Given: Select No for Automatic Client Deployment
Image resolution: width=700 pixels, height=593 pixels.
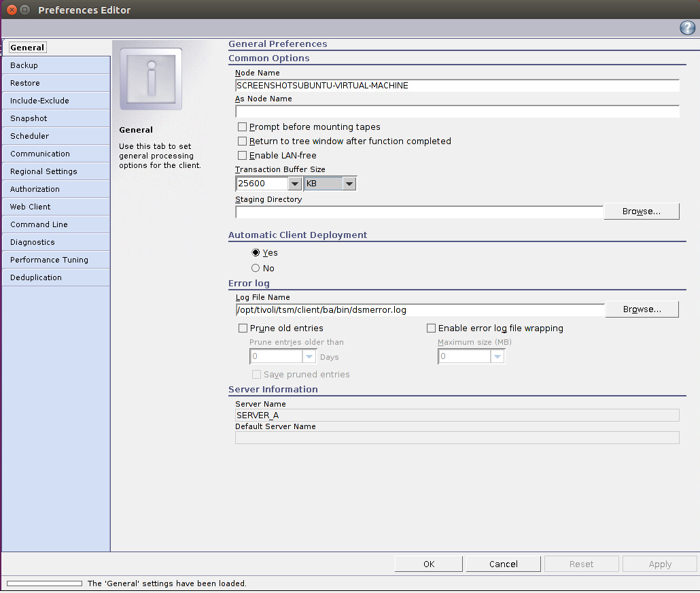Looking at the screenshot, I should point(256,269).
